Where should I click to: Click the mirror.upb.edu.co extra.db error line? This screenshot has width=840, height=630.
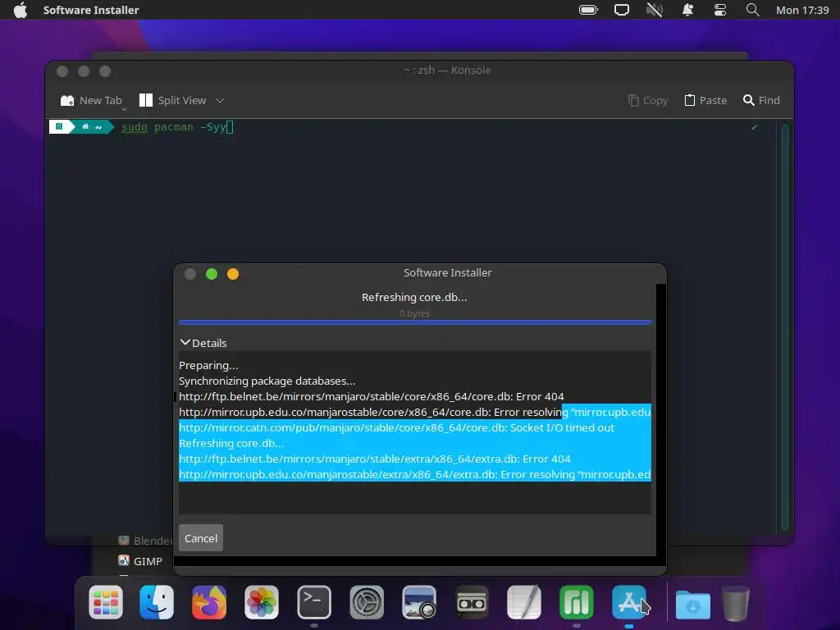(414, 474)
